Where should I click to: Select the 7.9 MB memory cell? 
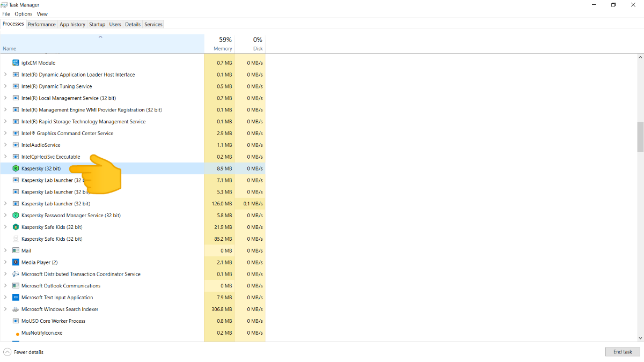click(x=219, y=298)
